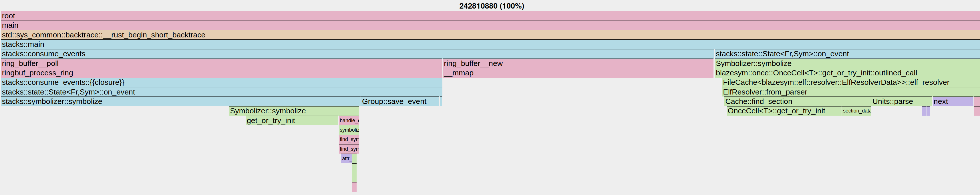This screenshot has height=195, width=980.
Task: Click the ring_buffer__new frame
Action: pyautogui.click(x=578, y=63)
